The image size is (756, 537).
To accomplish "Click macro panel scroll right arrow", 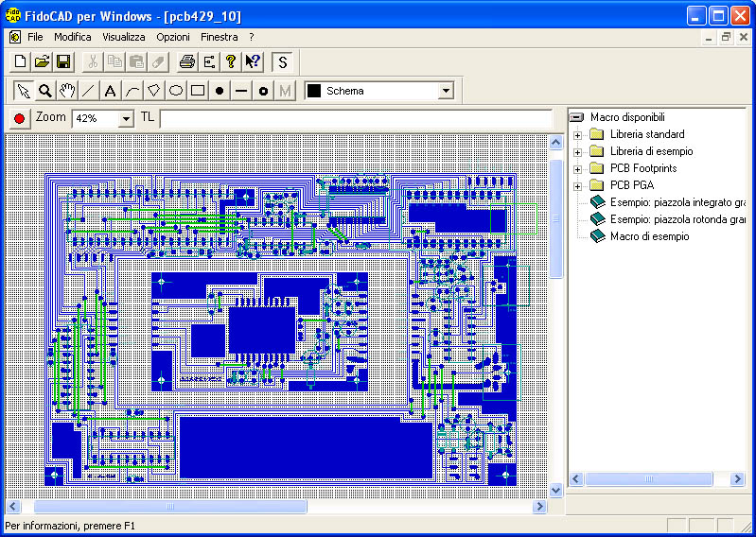I will point(737,479).
